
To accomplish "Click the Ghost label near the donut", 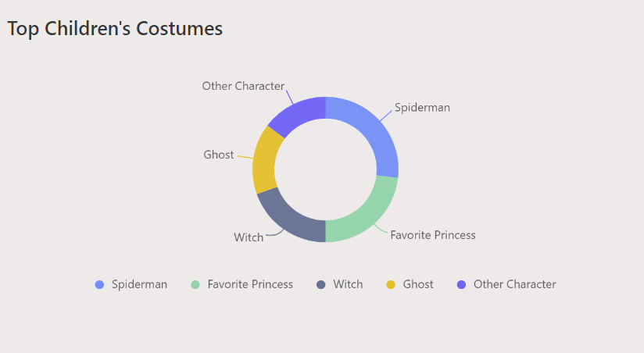I will [x=219, y=155].
